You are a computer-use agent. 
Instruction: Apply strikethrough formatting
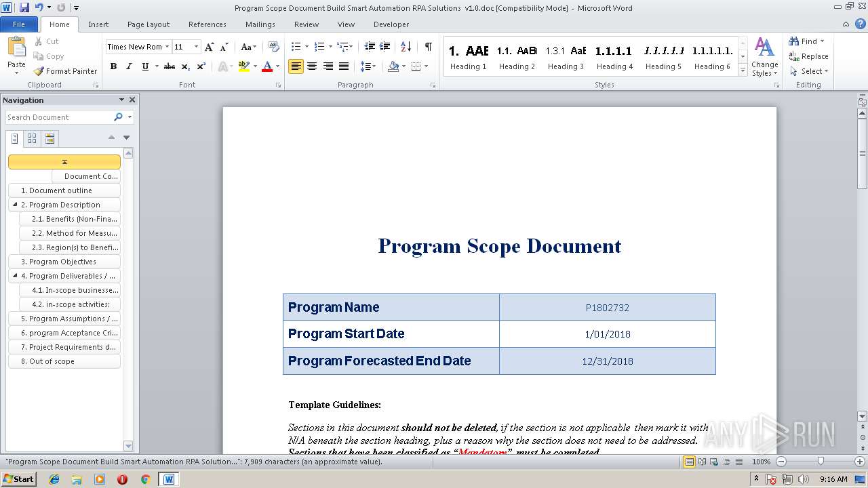point(170,66)
